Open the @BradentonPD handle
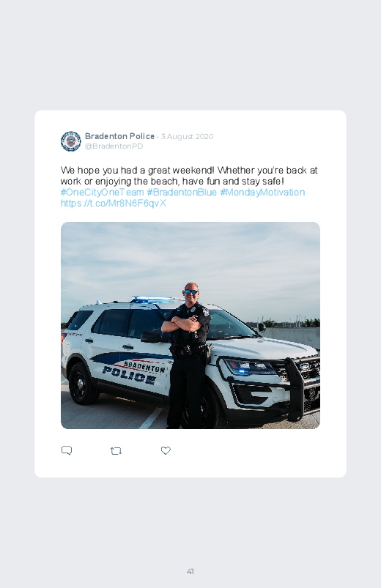The width and height of the screenshot is (381, 588). 114,146
